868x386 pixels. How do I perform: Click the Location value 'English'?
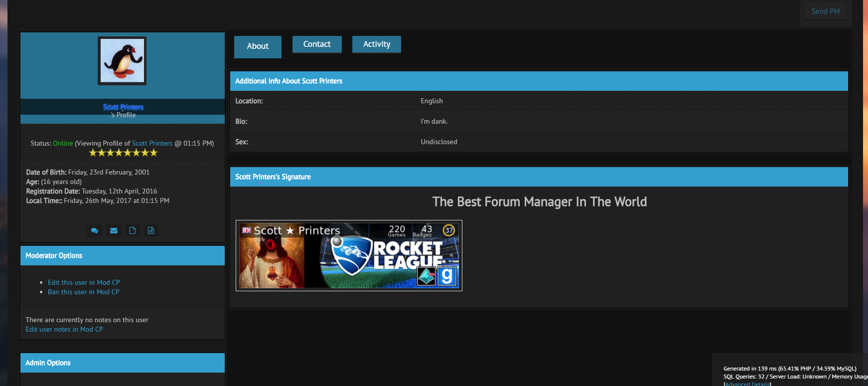tap(432, 101)
